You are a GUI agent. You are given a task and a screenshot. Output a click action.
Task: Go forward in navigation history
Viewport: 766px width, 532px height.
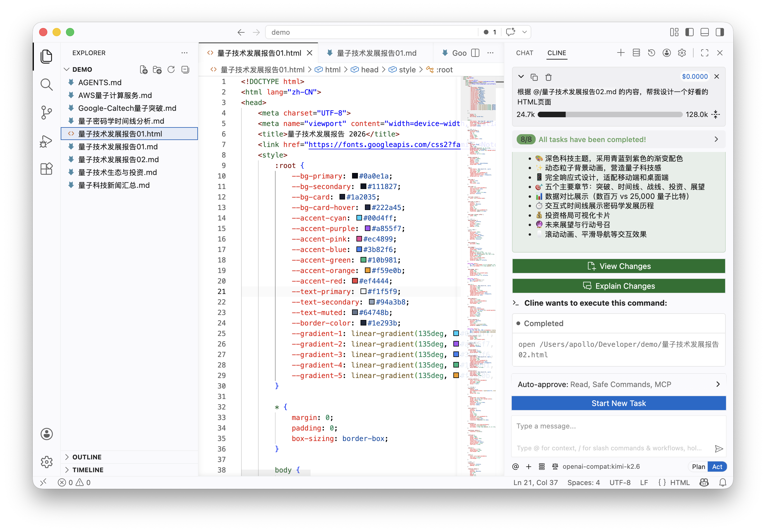point(256,32)
